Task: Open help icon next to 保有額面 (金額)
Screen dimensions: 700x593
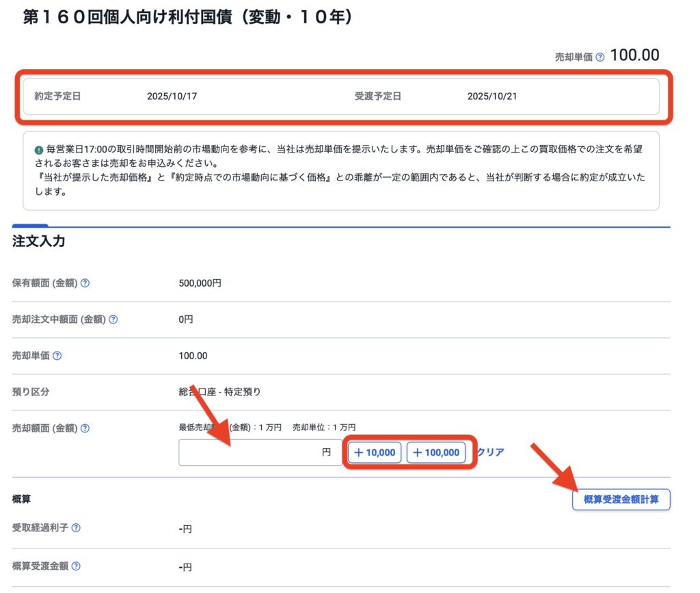Action: click(x=85, y=282)
